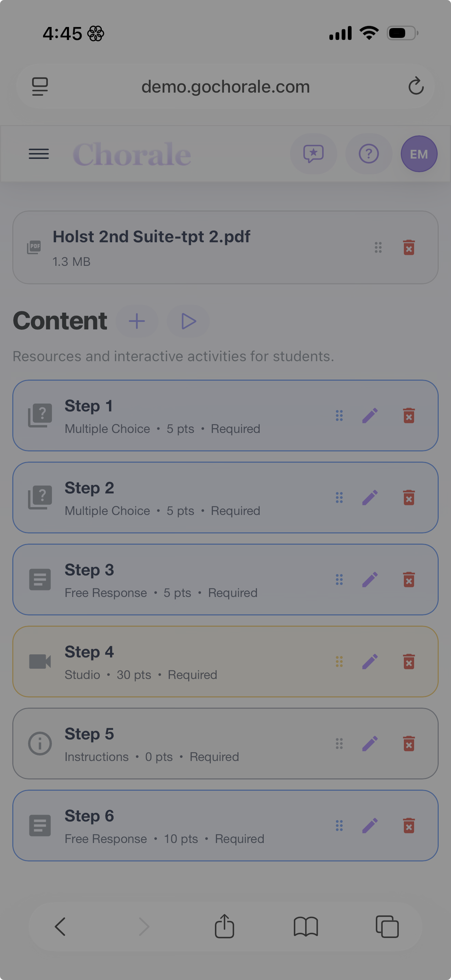Open the help question mark button
Viewport: 451px width, 980px height.
point(368,154)
